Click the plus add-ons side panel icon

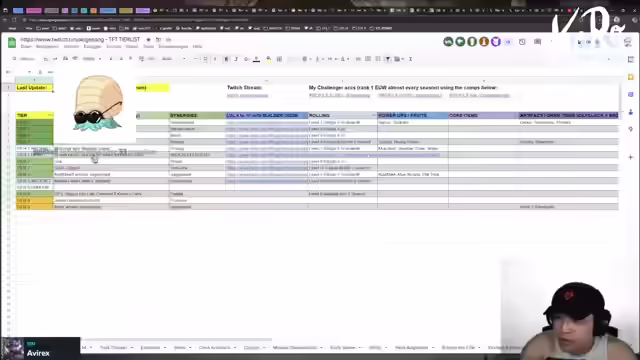[x=631, y=157]
